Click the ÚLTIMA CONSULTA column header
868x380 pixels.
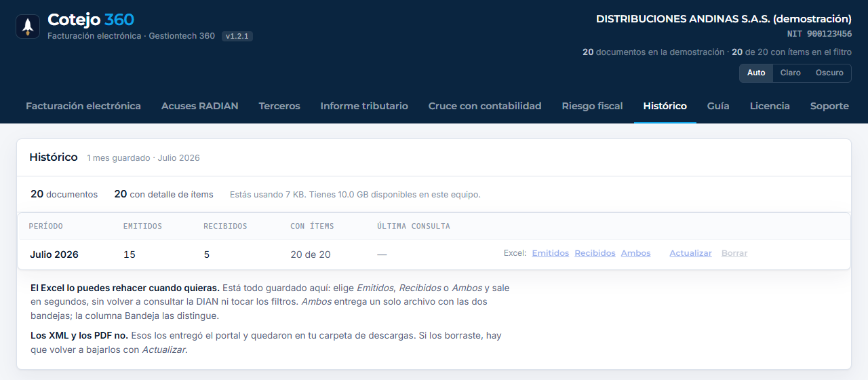point(414,226)
